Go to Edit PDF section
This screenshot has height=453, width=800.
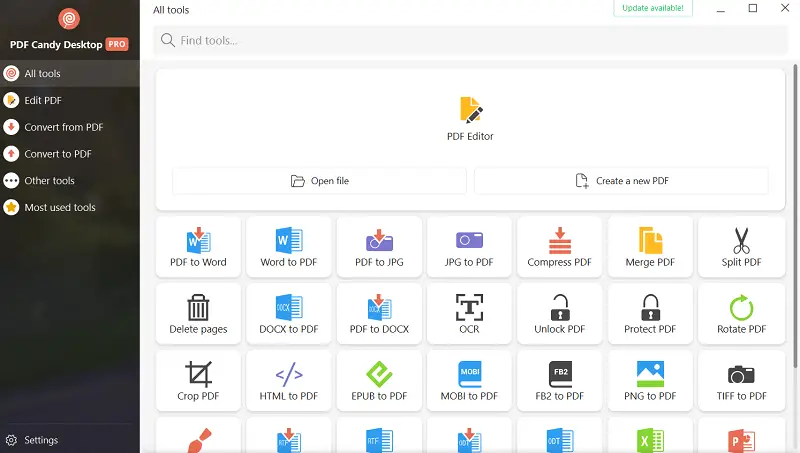[x=70, y=100]
